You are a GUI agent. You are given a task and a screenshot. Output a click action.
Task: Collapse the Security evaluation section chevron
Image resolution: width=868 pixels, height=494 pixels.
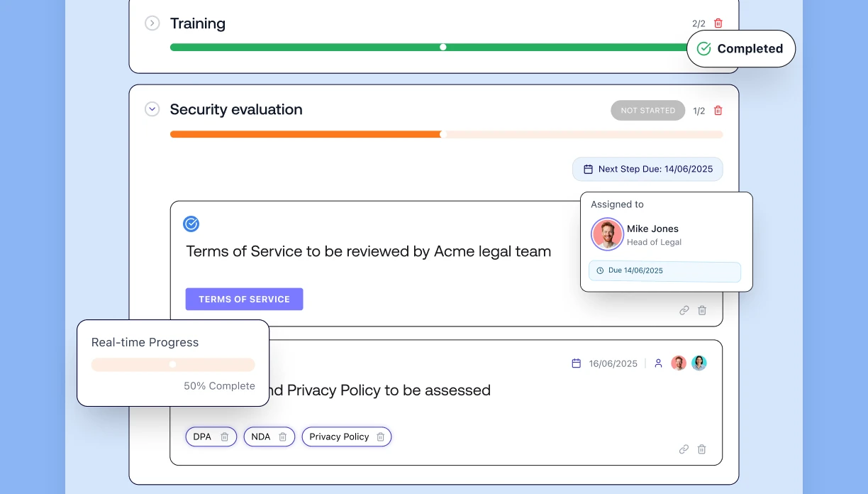(x=152, y=109)
